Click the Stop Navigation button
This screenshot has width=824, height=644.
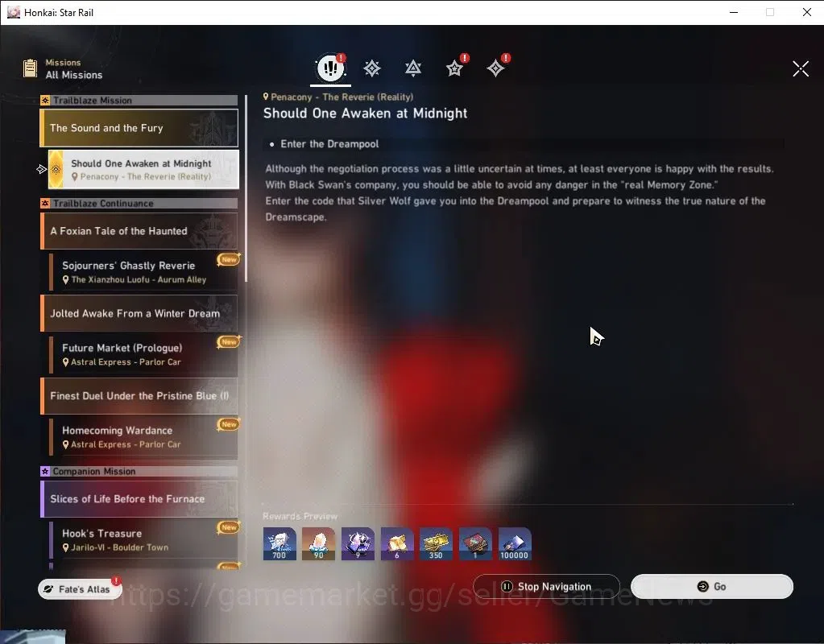(x=546, y=586)
